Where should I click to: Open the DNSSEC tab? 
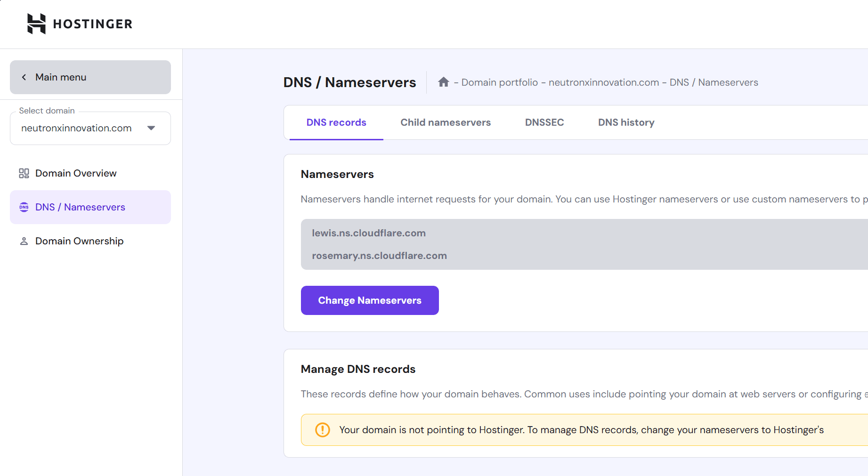544,122
